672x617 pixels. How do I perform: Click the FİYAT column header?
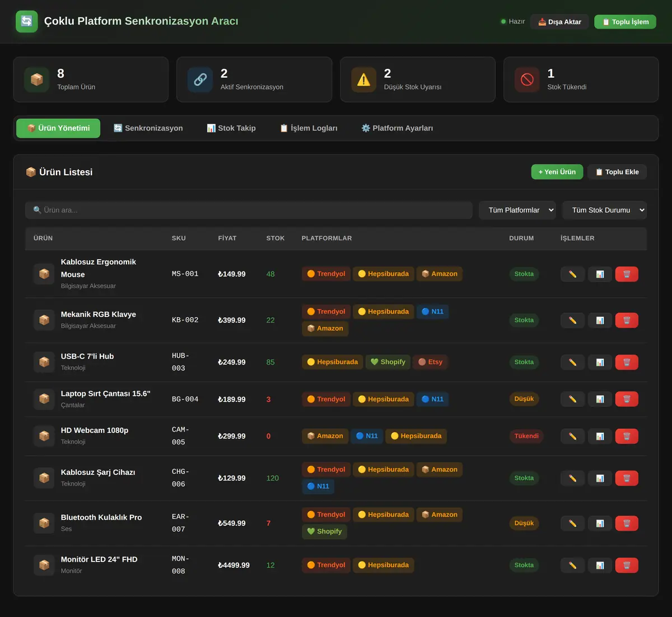227,239
